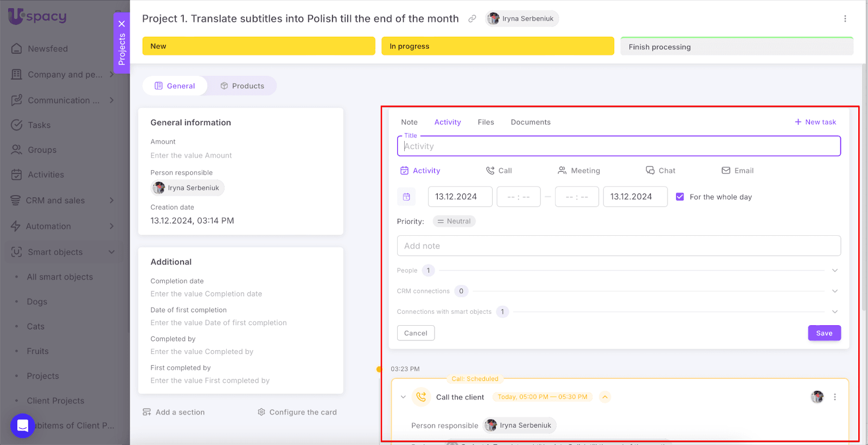Collapse the Call the client activity
Viewport: 868px width, 445px height.
click(403, 397)
